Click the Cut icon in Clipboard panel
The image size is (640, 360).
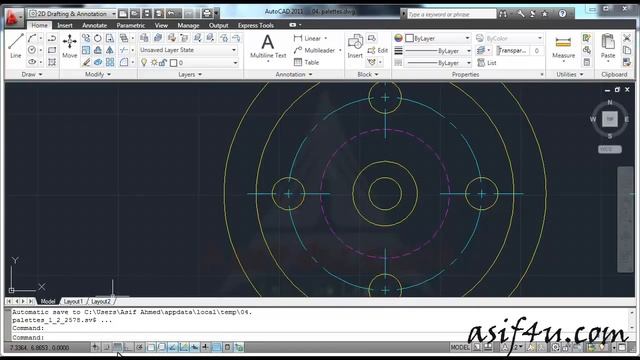(627, 38)
